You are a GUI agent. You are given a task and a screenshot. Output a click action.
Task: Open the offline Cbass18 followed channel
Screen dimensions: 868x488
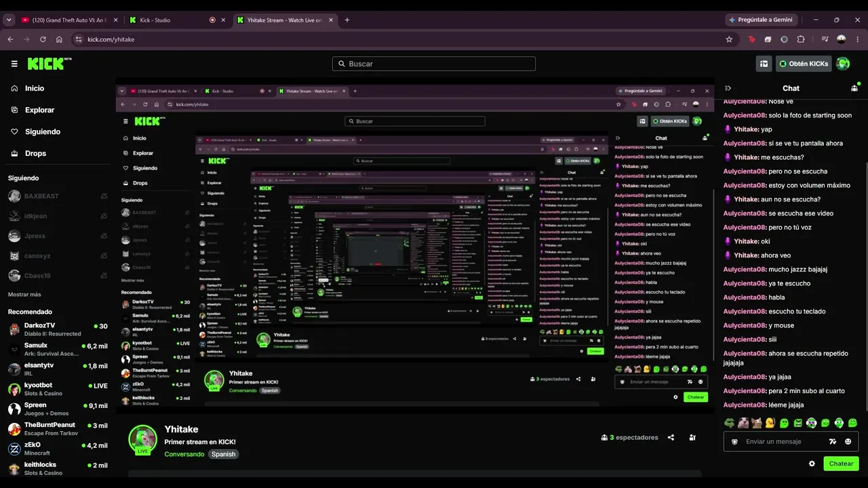coord(58,276)
